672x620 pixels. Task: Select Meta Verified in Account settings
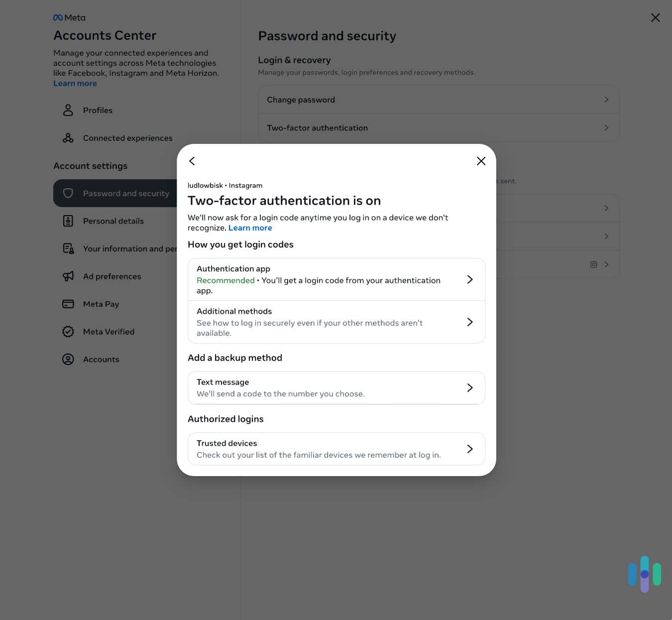pyautogui.click(x=109, y=331)
